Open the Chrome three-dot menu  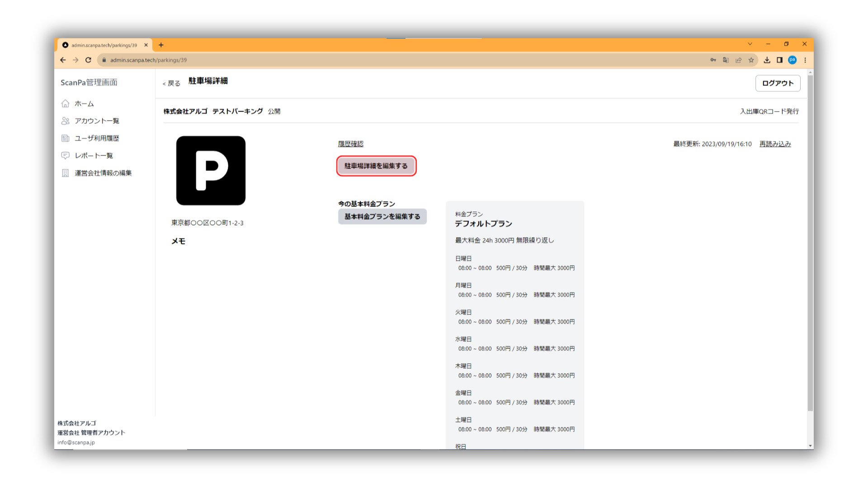(805, 60)
